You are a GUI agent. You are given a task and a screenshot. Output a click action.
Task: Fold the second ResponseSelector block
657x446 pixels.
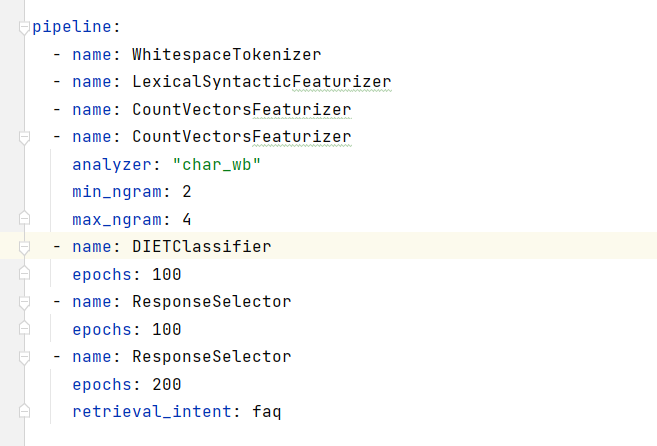(24, 356)
